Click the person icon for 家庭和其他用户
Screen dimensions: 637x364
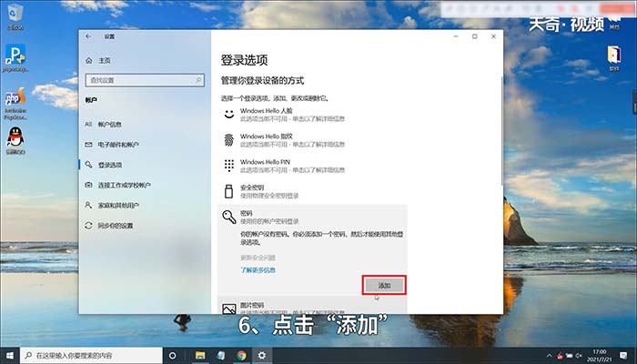(88, 205)
